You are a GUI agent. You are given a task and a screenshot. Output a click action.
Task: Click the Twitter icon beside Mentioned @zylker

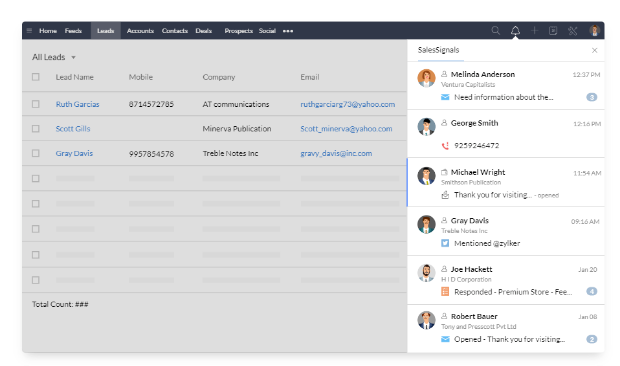coord(445,243)
